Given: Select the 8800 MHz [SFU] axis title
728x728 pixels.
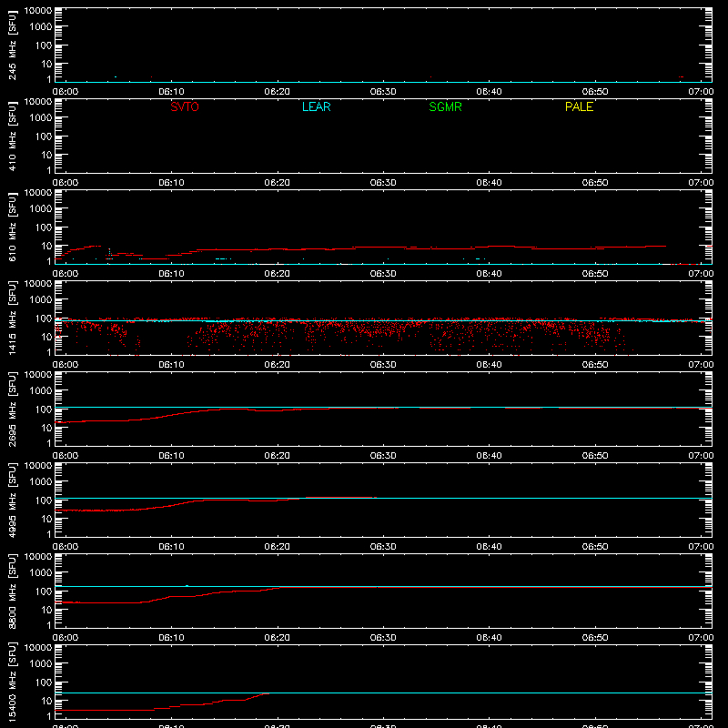Looking at the screenshot, I should (x=12, y=591).
